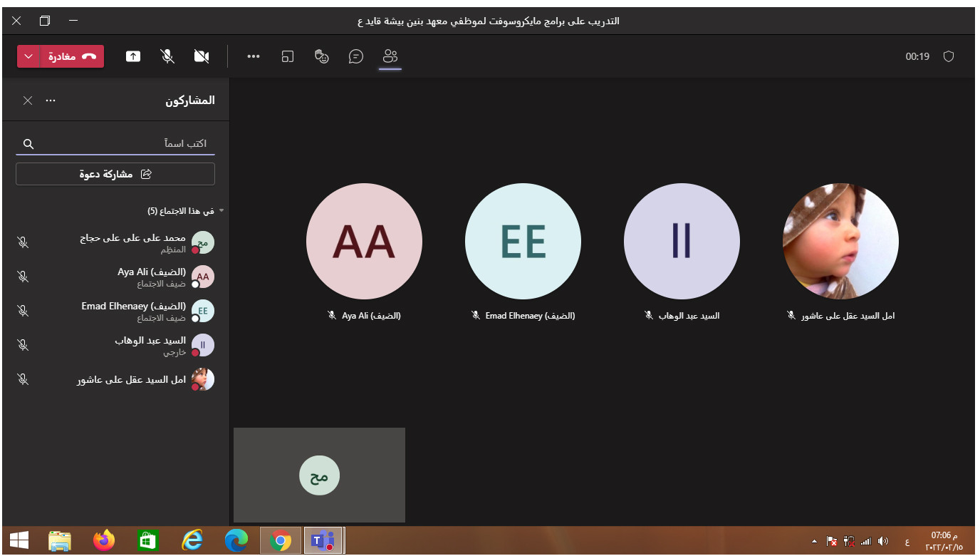Click the taskbar clock showing 07:06
Viewport: 980px width, 556px height.
944,542
